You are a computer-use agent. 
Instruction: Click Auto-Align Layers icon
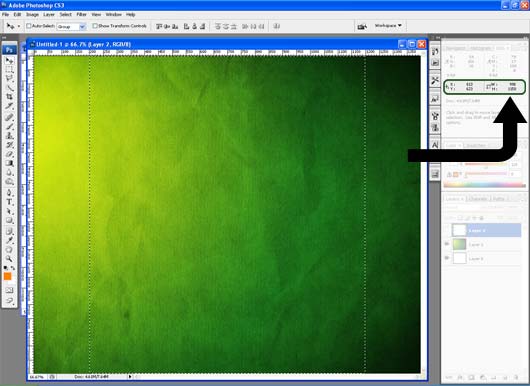pos(276,26)
